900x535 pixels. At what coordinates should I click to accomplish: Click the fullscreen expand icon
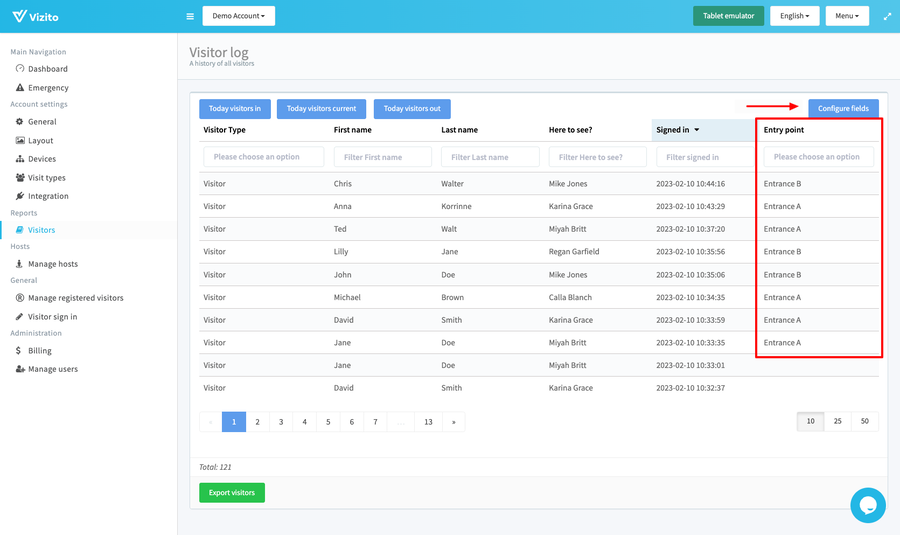coord(886,16)
